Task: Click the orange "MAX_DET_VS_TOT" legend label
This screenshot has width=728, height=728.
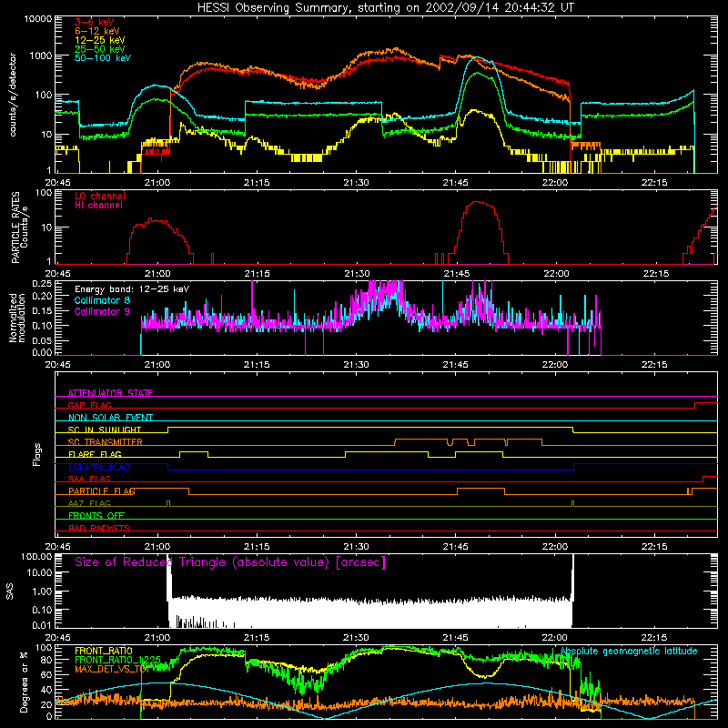Action: (x=112, y=669)
